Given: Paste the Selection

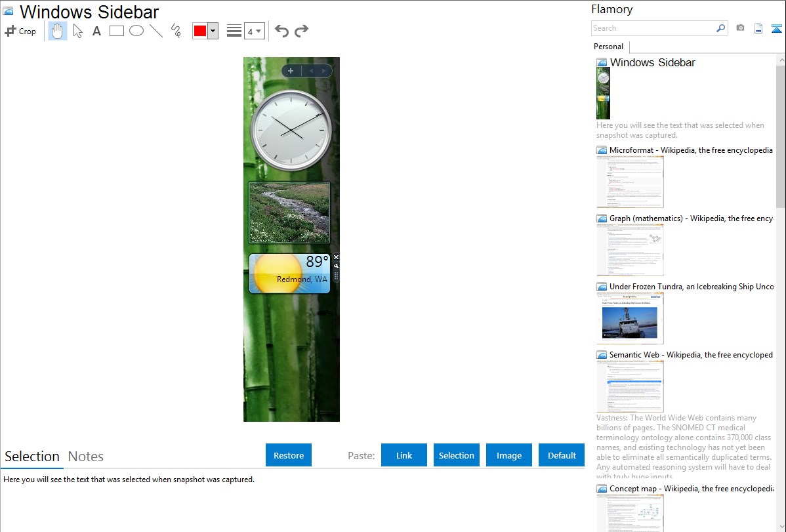Looking at the screenshot, I should click(x=457, y=455).
